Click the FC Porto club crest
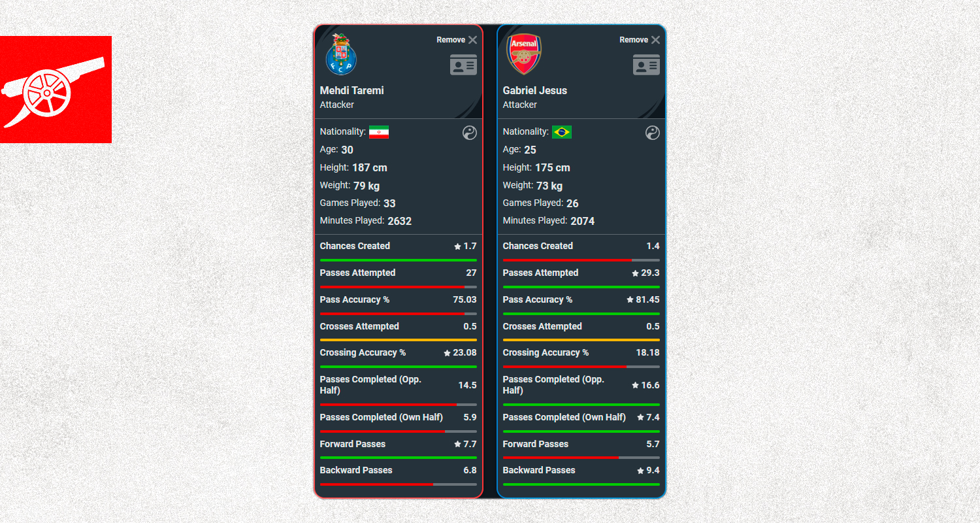 (341, 54)
